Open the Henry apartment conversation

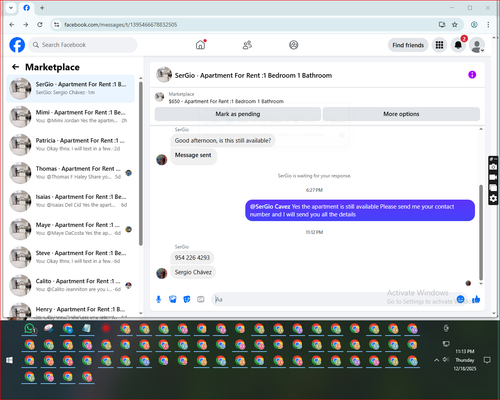71,311
